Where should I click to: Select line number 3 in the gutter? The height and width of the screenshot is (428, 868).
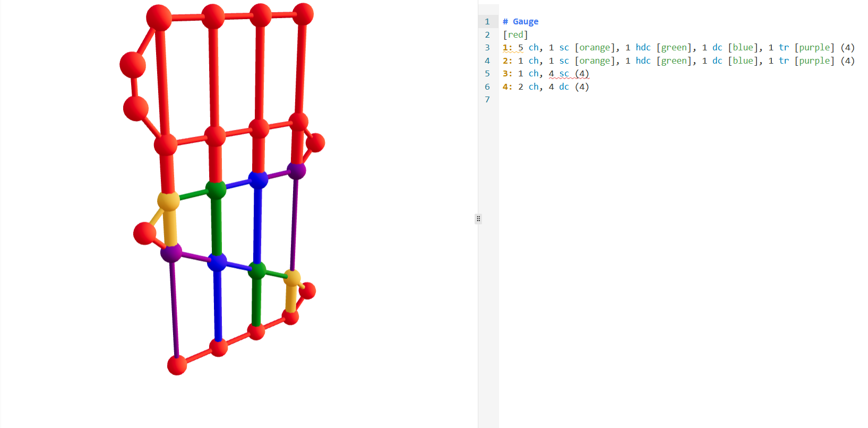click(x=487, y=48)
